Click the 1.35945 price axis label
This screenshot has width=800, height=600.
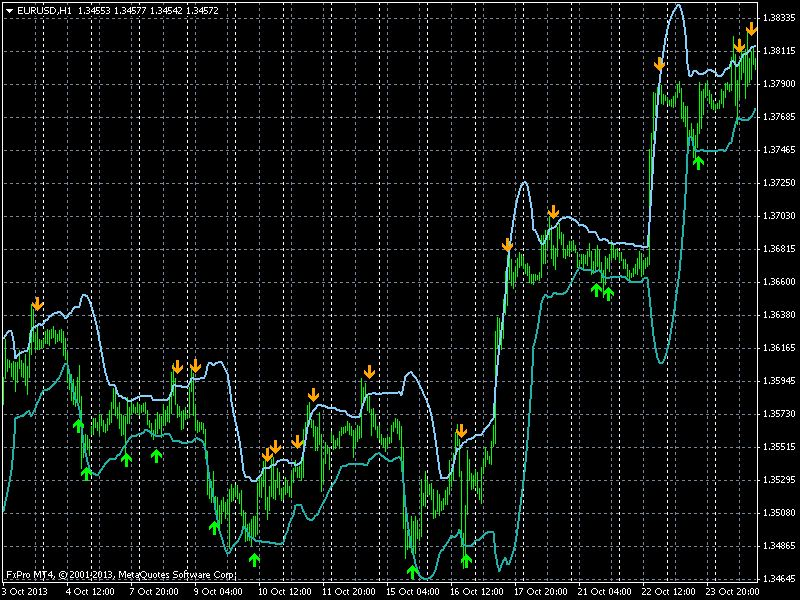pos(779,381)
